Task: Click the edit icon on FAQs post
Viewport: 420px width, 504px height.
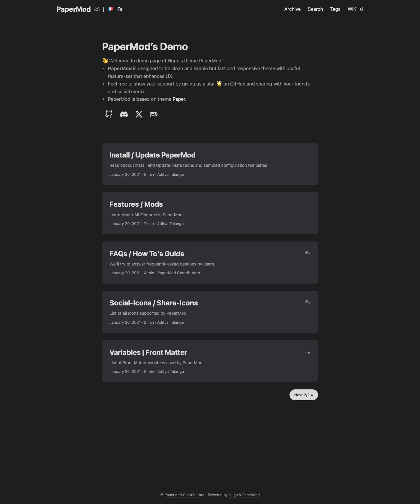Action: [308, 253]
